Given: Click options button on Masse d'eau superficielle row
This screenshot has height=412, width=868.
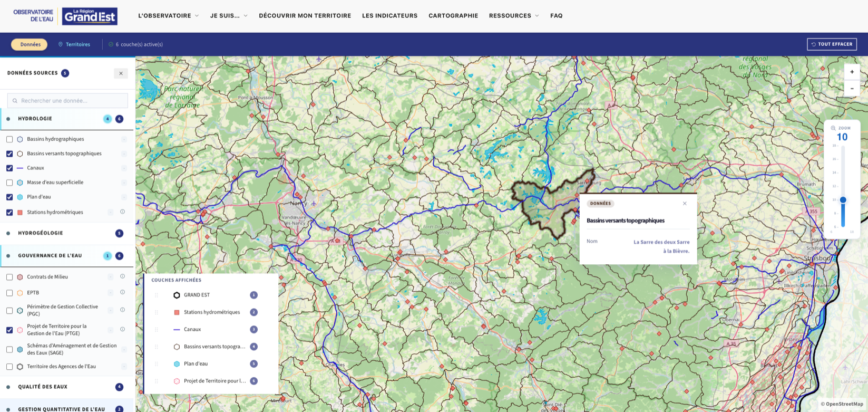Looking at the screenshot, I should pyautogui.click(x=124, y=183).
